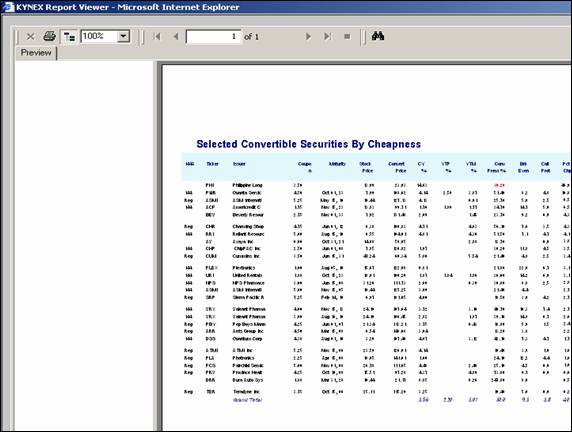The image size is (572, 432).
Task: Click the stop loading square icon
Action: 347,36
